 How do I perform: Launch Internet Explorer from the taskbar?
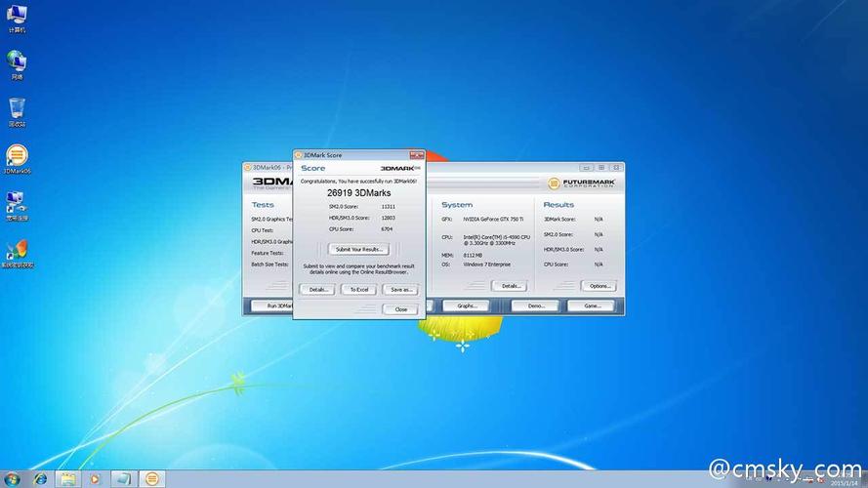tap(40, 479)
